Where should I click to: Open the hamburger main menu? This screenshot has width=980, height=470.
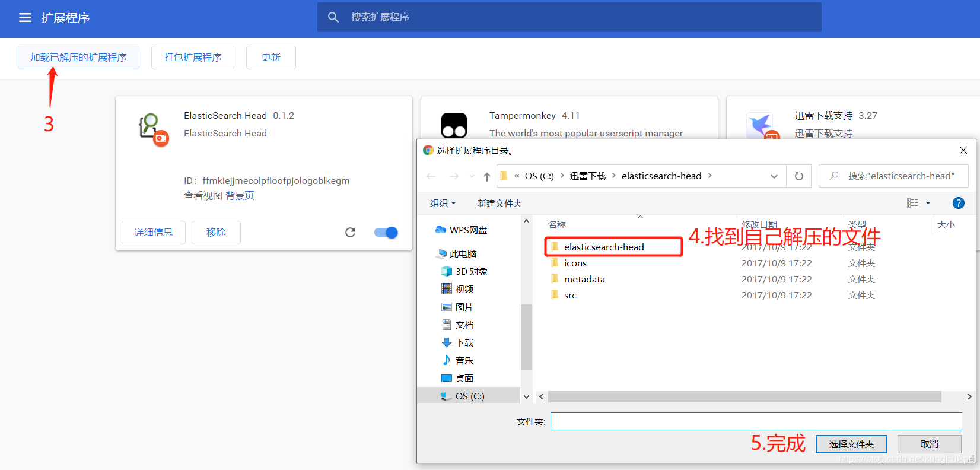pos(25,18)
